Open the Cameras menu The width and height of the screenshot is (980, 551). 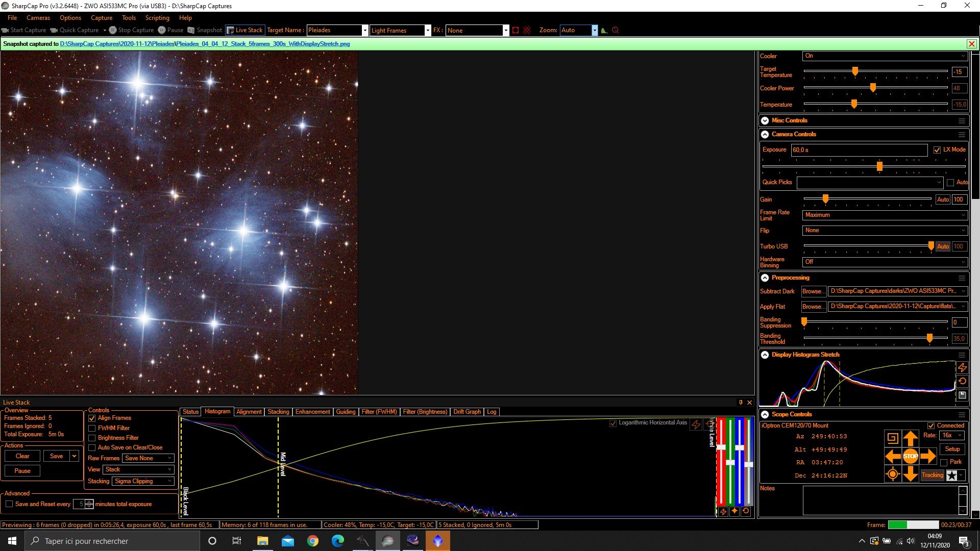tap(38, 18)
